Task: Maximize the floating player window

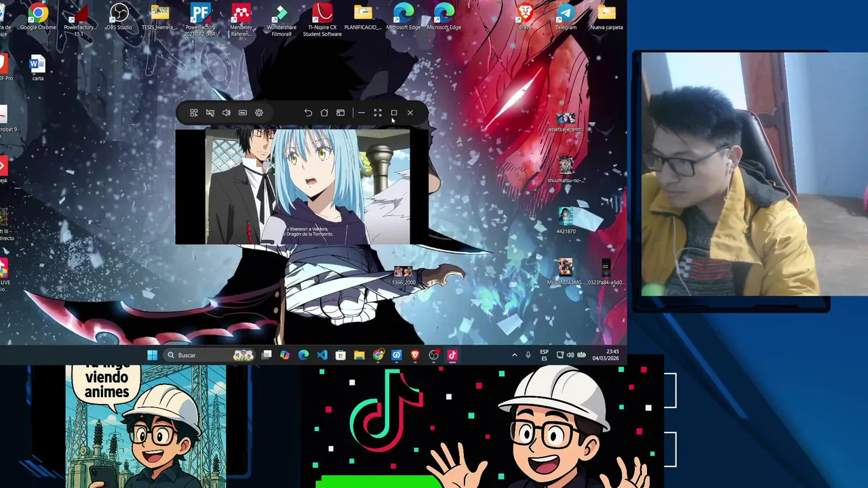Action: (394, 113)
